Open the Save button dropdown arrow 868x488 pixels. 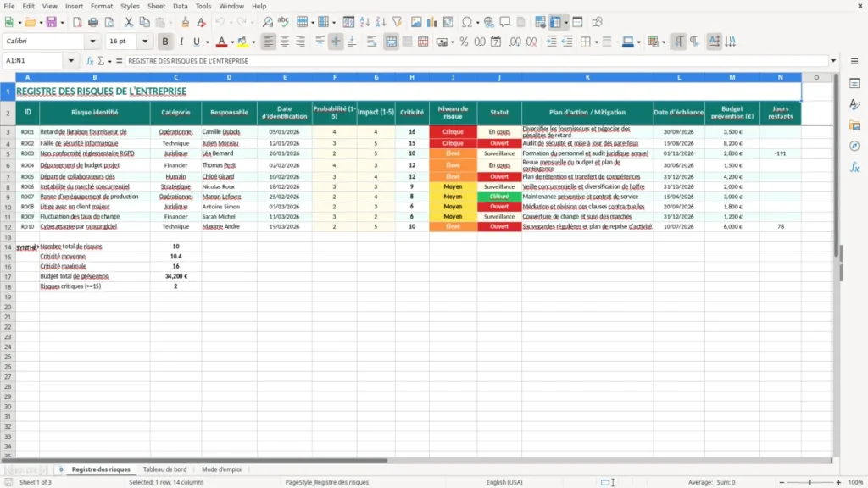click(x=62, y=23)
